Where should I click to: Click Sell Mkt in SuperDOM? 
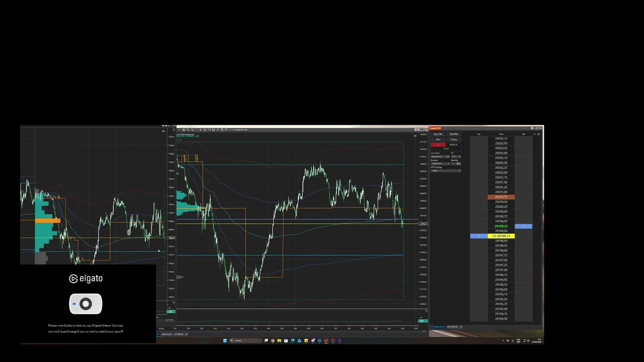tap(454, 134)
